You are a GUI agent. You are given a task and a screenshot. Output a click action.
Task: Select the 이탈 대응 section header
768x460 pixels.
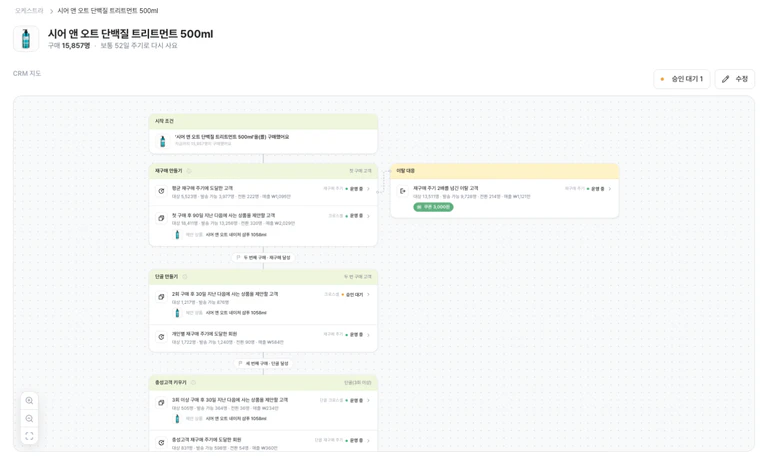coord(504,171)
